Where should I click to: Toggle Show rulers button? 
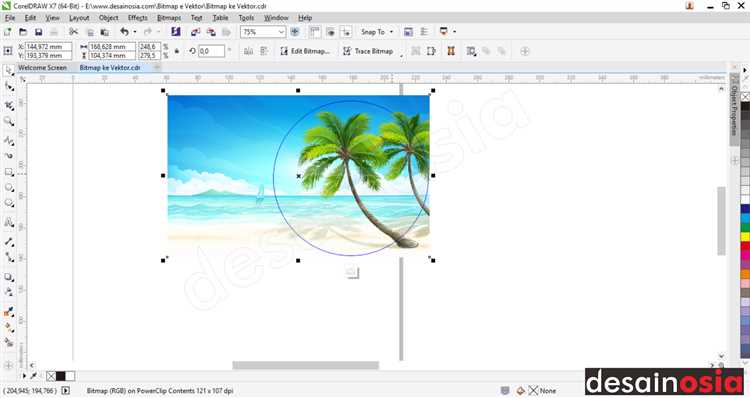point(315,32)
